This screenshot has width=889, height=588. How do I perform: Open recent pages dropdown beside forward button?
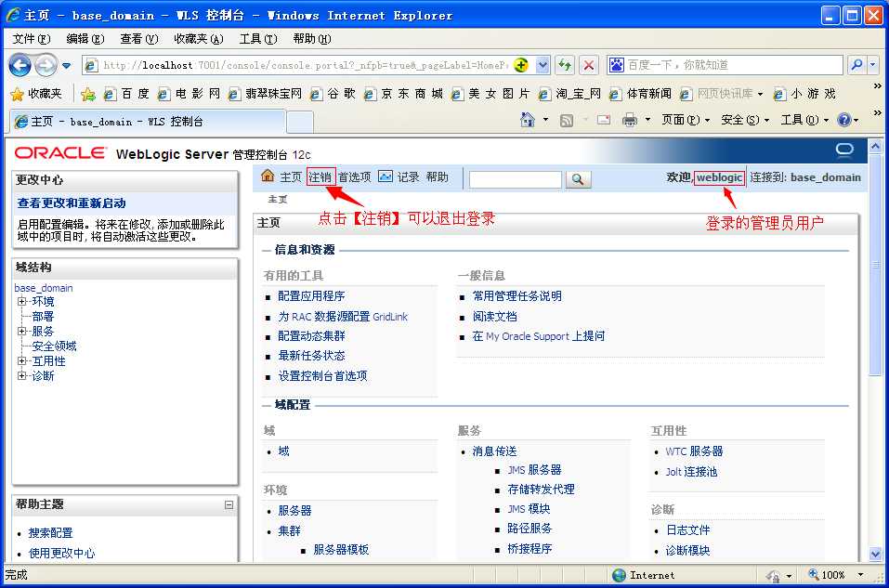[67, 66]
